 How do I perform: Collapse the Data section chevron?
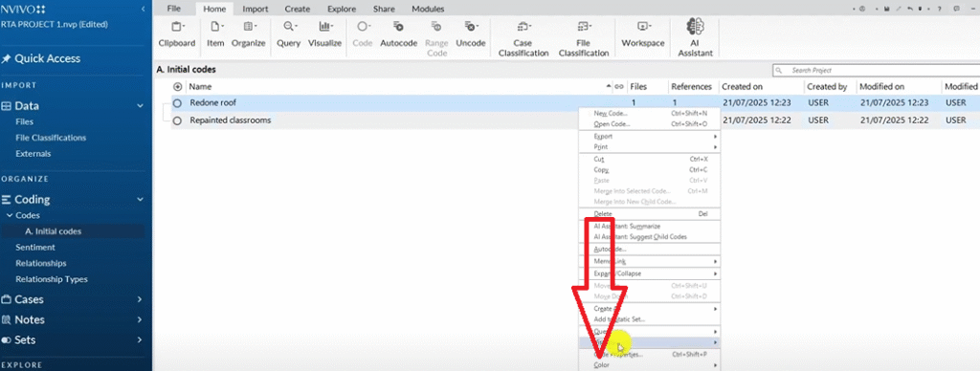[140, 106]
